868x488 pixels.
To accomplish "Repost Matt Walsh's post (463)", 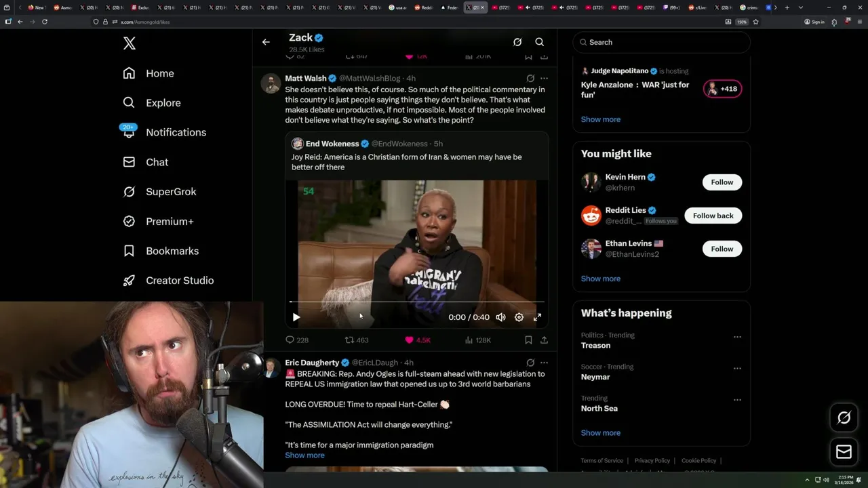I will pyautogui.click(x=357, y=340).
